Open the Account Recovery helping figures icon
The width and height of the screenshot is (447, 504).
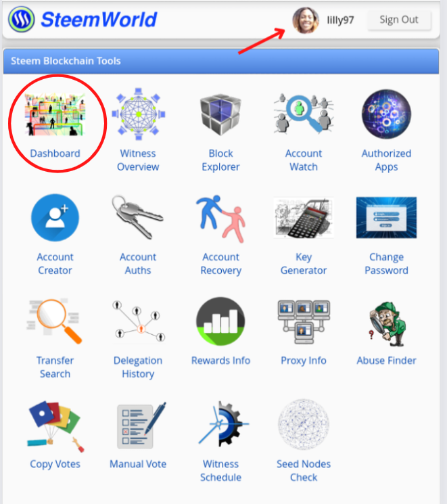[220, 219]
